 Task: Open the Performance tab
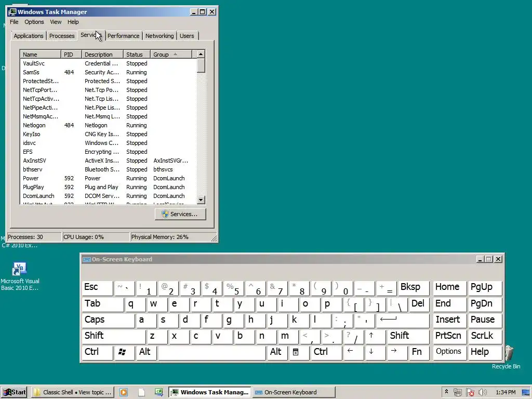point(124,36)
